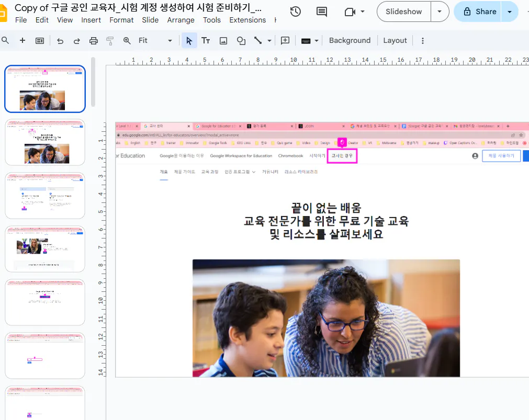Image resolution: width=529 pixels, height=420 pixels.
Task: Open the Arrange menu
Action: click(x=181, y=20)
